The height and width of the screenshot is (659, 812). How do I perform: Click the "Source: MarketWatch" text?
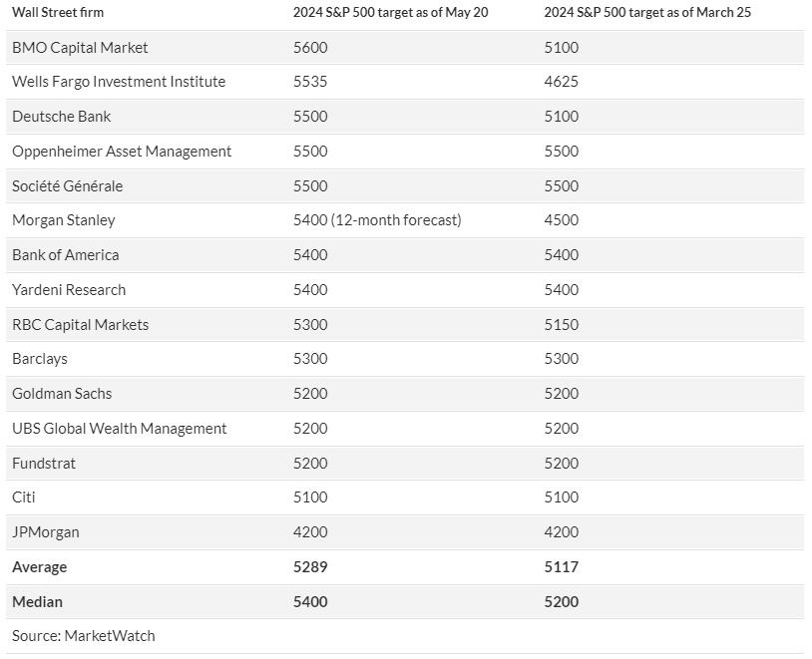click(84, 636)
